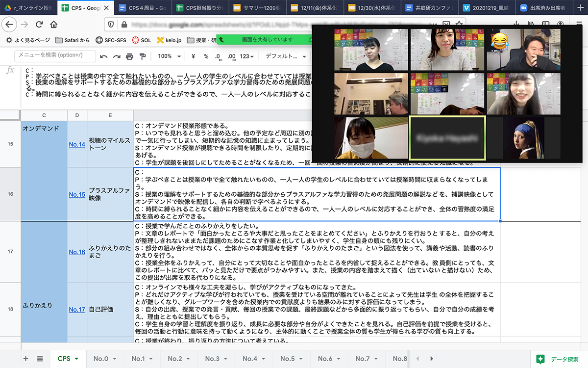The image size is (588, 368).
Task: Open the zoom level 100% dropdown
Action: (x=168, y=56)
